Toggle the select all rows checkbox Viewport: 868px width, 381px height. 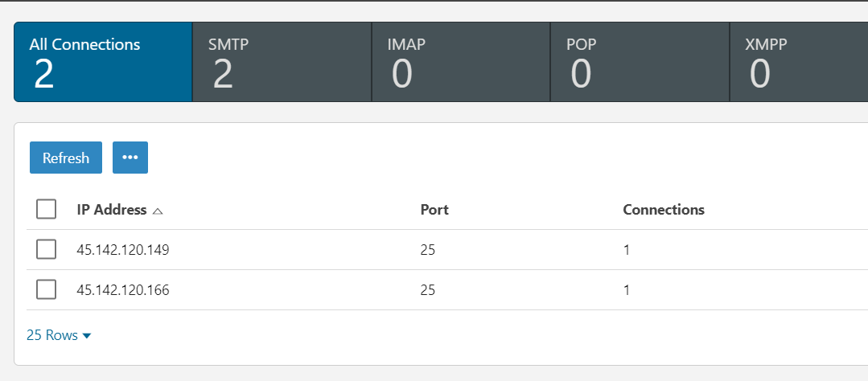pyautogui.click(x=47, y=210)
